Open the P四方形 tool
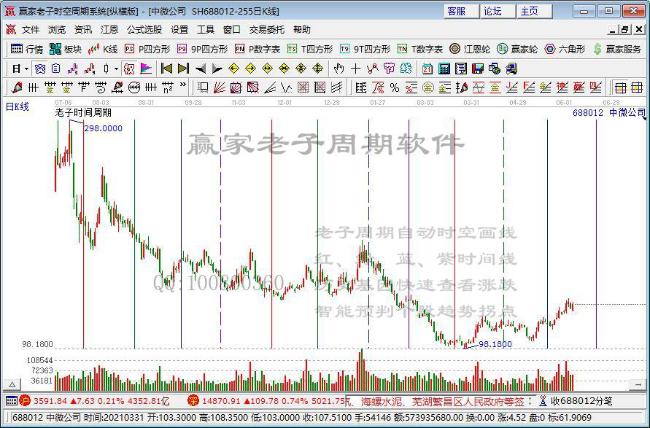 click(148, 49)
